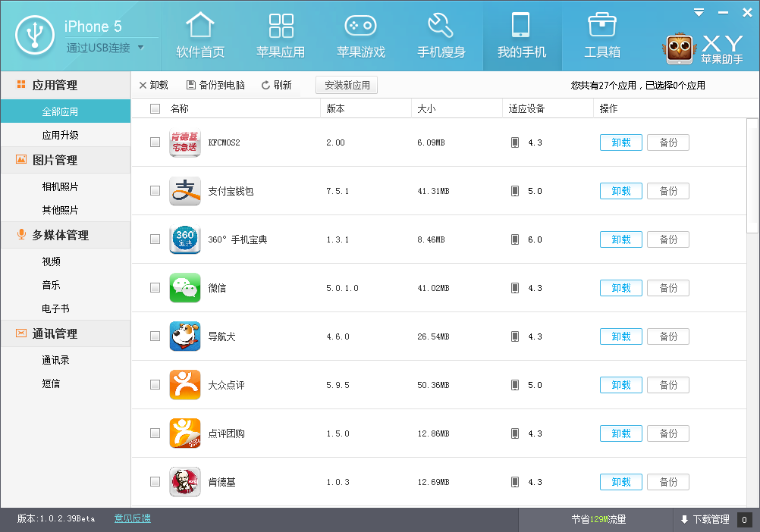The image size is (760, 532).
Task: Open 手机瘦身 wrench icon
Action: pyautogui.click(x=441, y=25)
